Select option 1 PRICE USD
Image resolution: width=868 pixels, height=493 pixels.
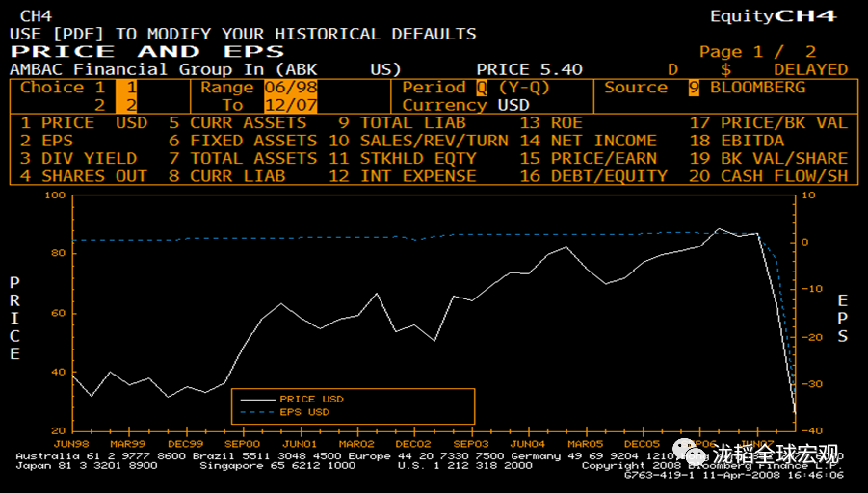[84, 123]
